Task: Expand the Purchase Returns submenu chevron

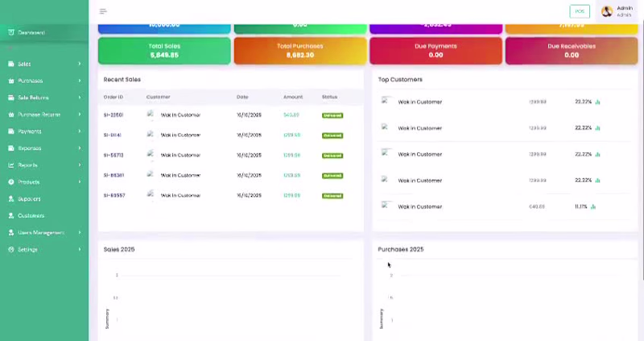Action: point(79,114)
